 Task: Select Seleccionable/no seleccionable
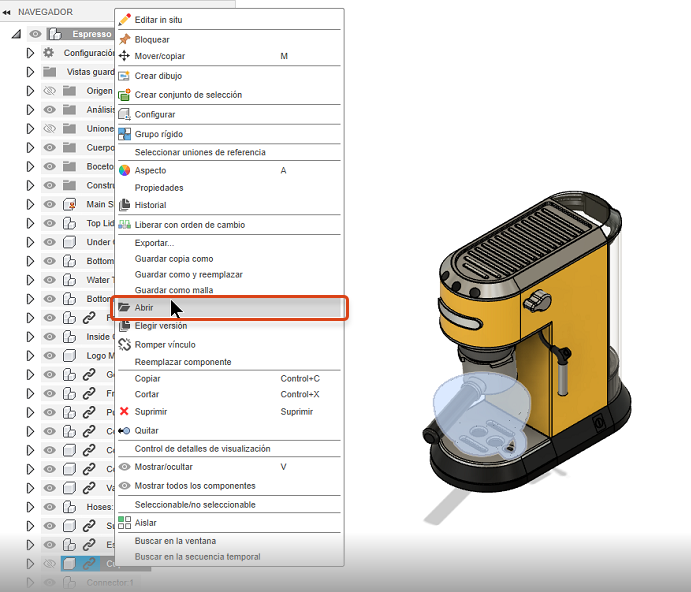point(195,505)
